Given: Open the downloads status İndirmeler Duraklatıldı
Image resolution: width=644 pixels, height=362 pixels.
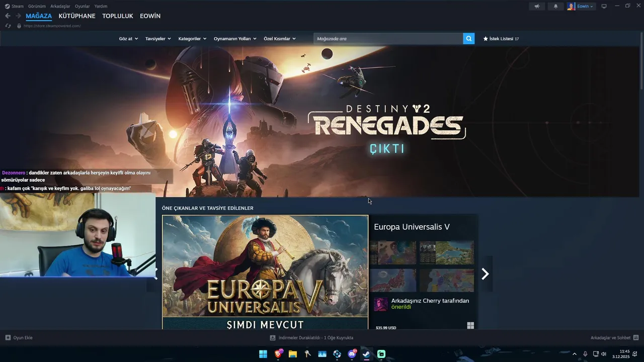Looking at the screenshot, I should (x=311, y=338).
